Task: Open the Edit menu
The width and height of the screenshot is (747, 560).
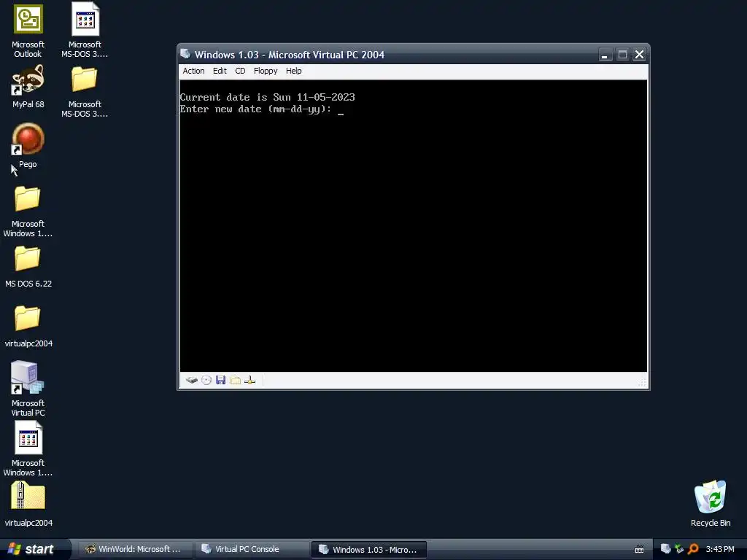Action: (220, 71)
